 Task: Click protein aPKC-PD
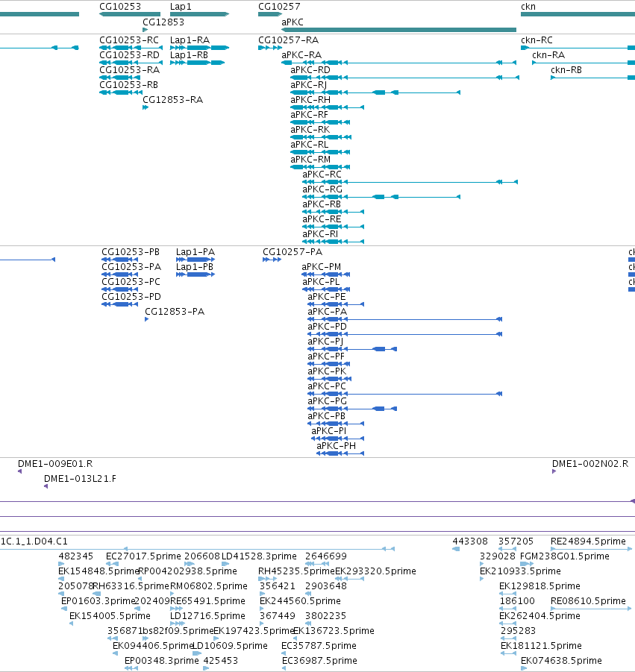pyautogui.click(x=404, y=334)
